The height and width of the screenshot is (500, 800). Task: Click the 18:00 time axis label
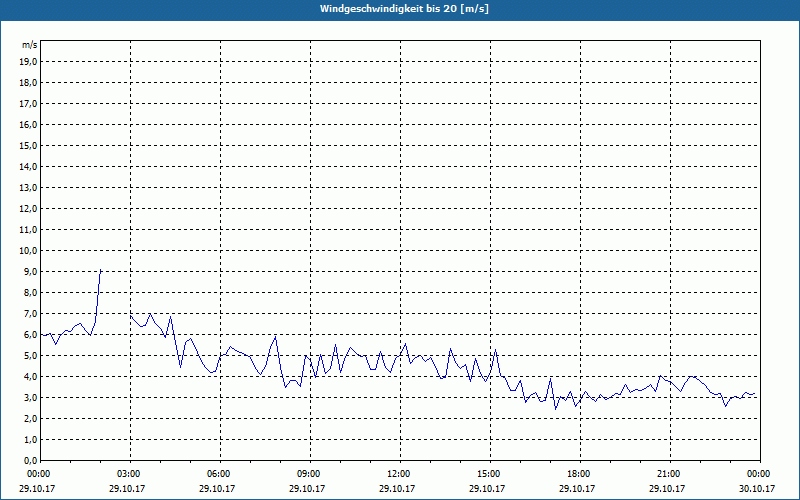coord(581,474)
